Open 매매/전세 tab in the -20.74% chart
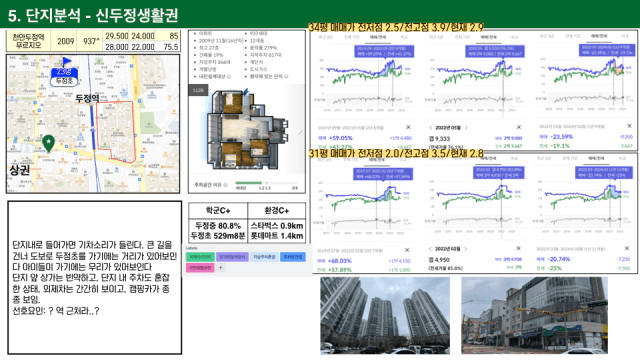Viewport: 640px width, 360px height. click(x=596, y=158)
